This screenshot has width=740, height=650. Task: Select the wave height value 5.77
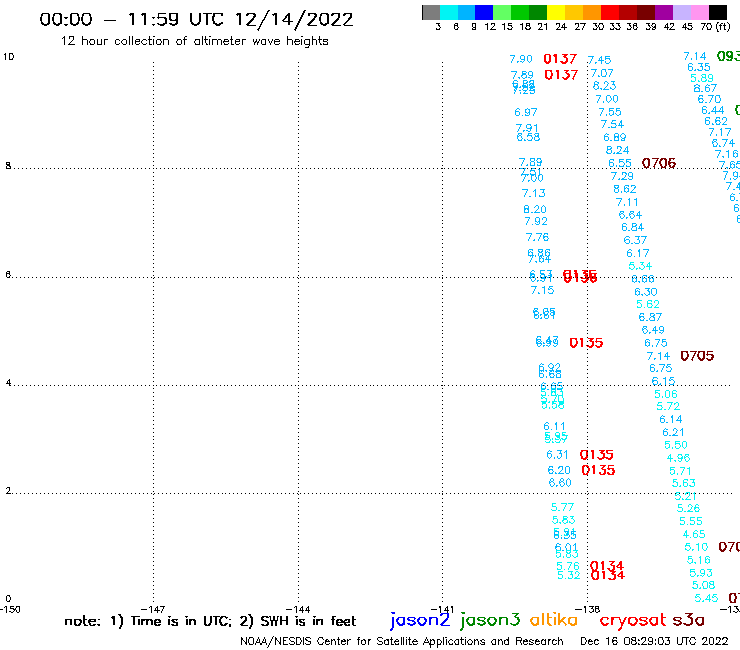pyautogui.click(x=563, y=507)
